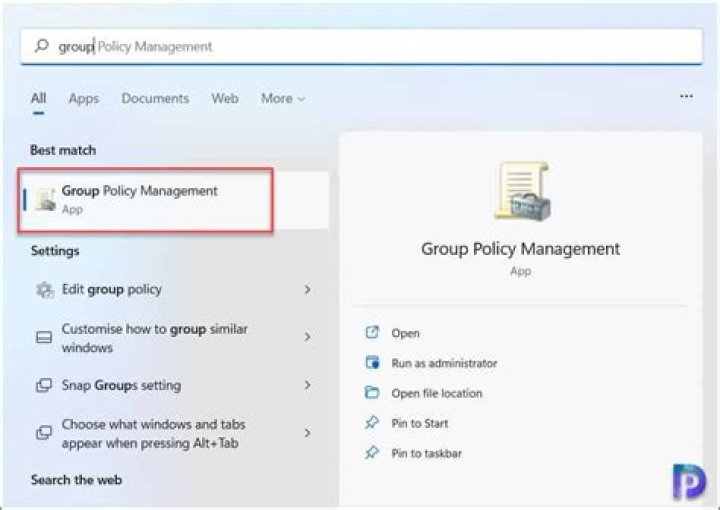Click the search box containing "group"

361,46
